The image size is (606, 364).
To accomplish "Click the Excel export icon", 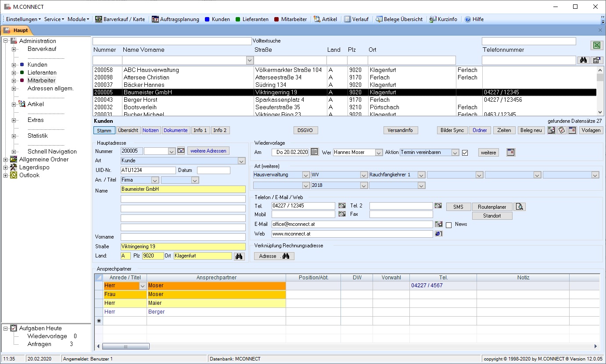I will pyautogui.click(x=596, y=46).
